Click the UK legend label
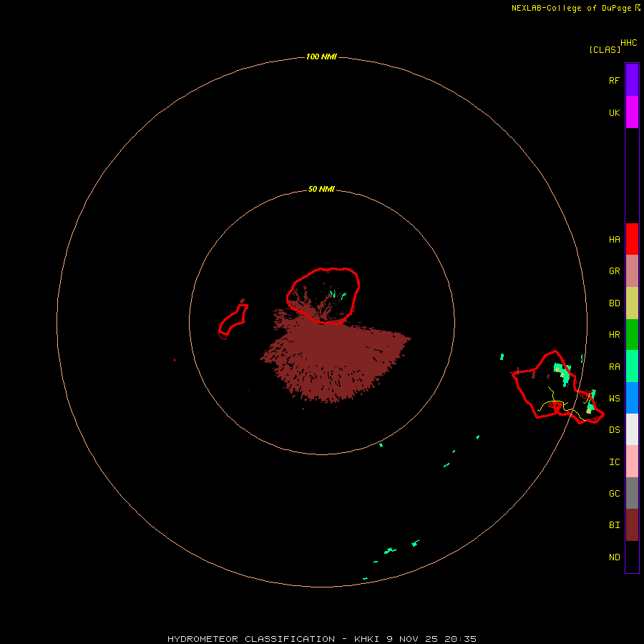Screen dimensions: 644x644 pyautogui.click(x=614, y=112)
